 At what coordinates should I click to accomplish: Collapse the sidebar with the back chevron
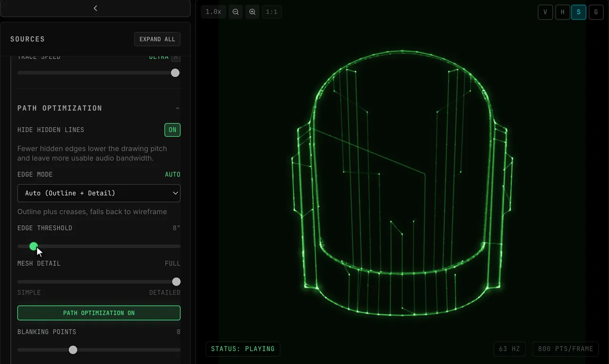95,8
